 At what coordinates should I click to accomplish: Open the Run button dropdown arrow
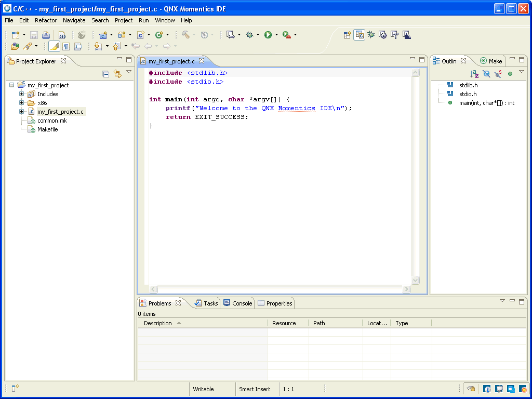tap(276, 35)
